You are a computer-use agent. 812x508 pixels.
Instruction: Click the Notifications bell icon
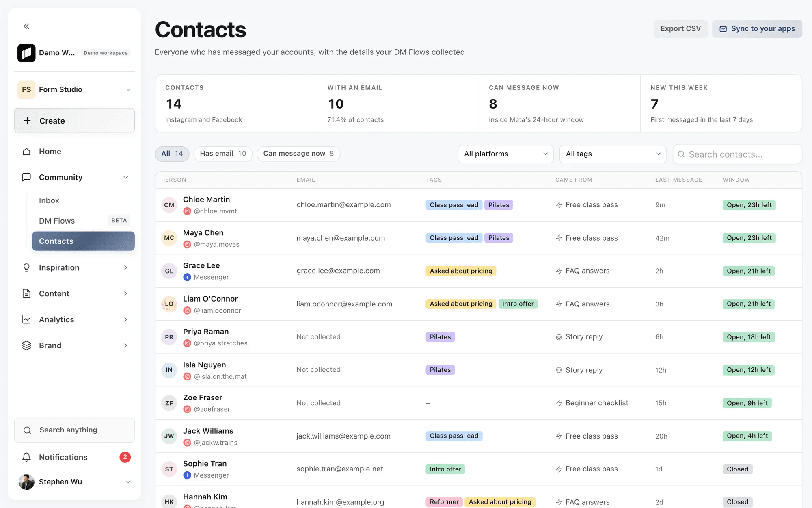pyautogui.click(x=26, y=457)
